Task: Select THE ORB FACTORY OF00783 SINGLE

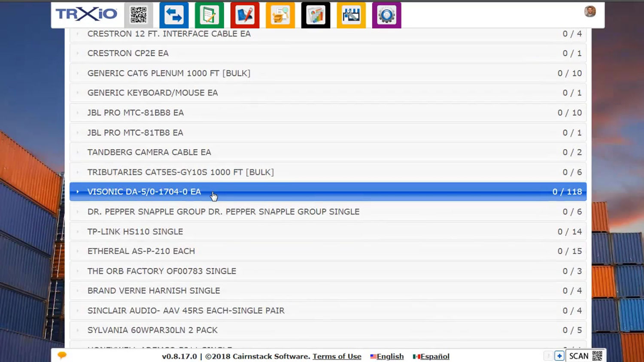Action: (161, 271)
